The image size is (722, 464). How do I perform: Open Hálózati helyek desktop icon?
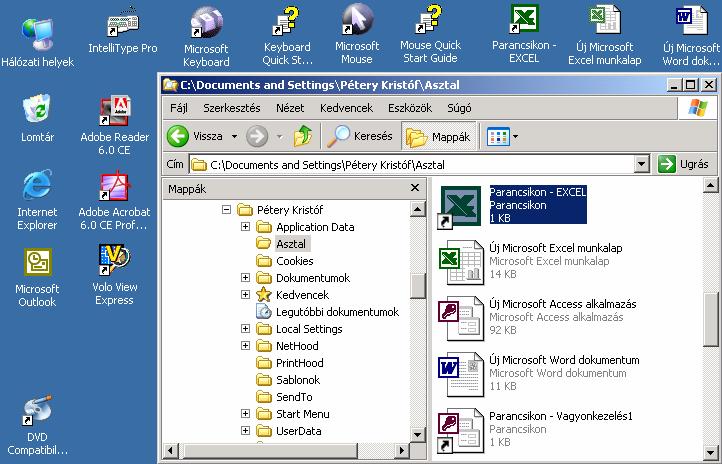pyautogui.click(x=37, y=43)
